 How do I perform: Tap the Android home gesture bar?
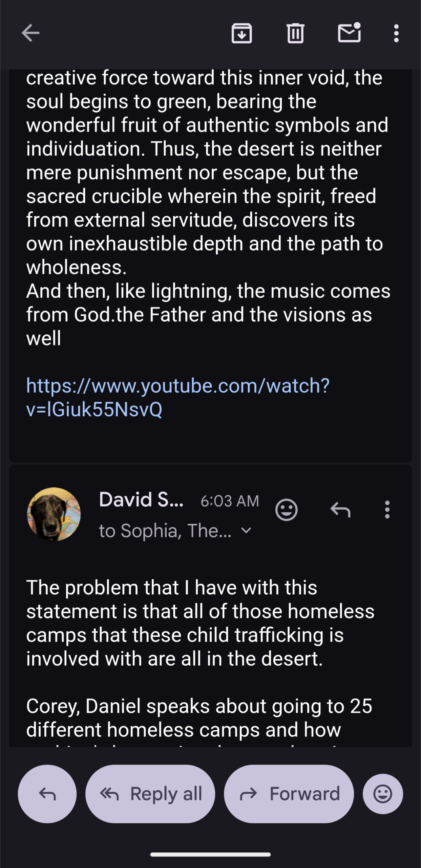click(x=210, y=854)
